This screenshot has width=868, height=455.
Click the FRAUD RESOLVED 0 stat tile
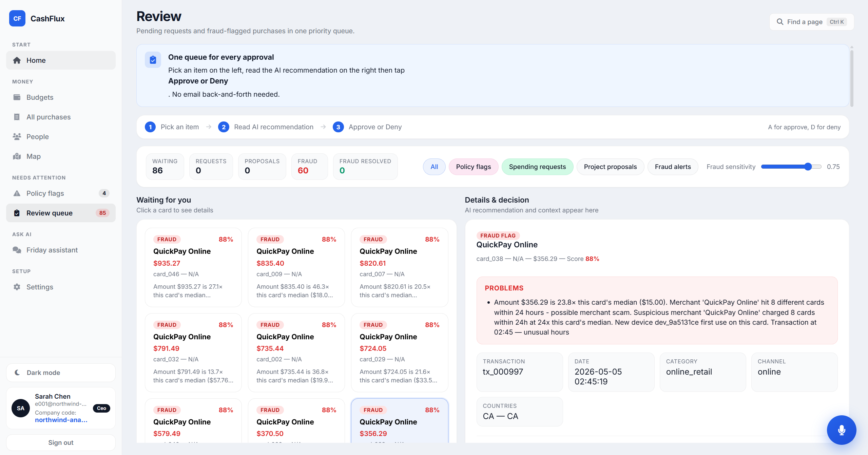point(365,166)
